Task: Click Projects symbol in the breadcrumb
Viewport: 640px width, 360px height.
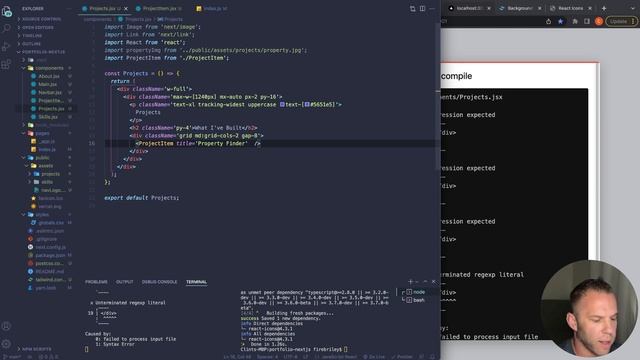Action: click(x=171, y=19)
